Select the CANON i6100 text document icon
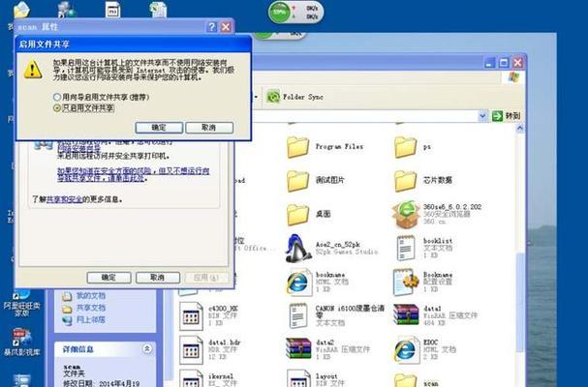588x387 pixels. click(x=298, y=315)
